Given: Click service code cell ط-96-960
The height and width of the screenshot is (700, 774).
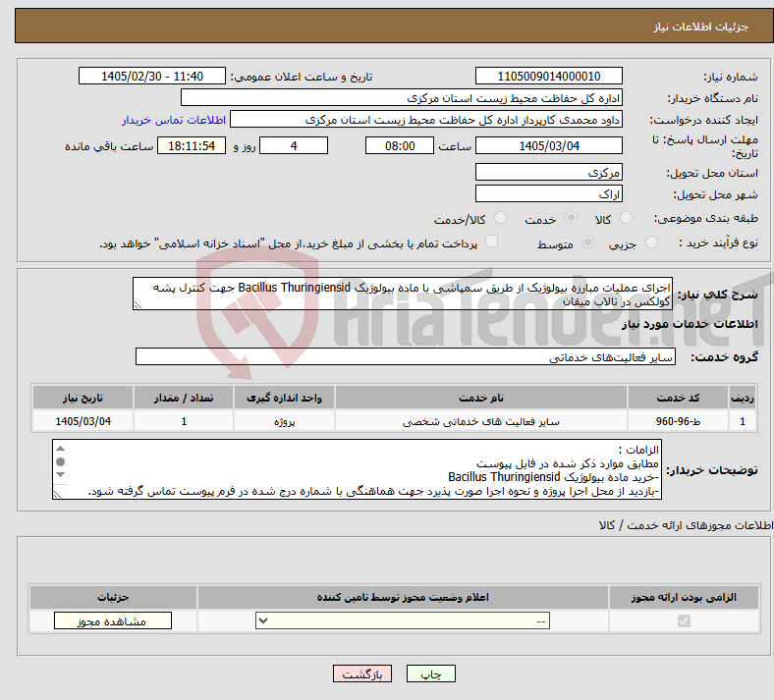Looking at the screenshot, I should [x=679, y=421].
